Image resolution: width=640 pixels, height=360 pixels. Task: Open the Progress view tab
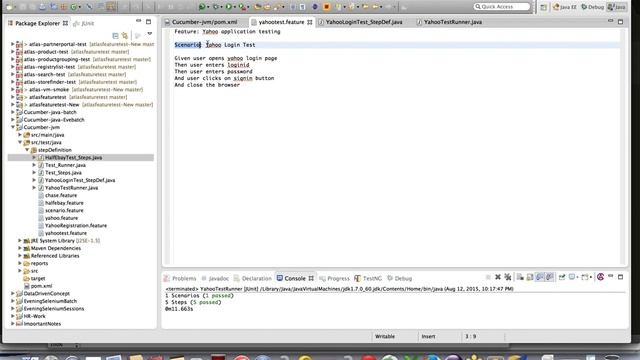(335, 278)
